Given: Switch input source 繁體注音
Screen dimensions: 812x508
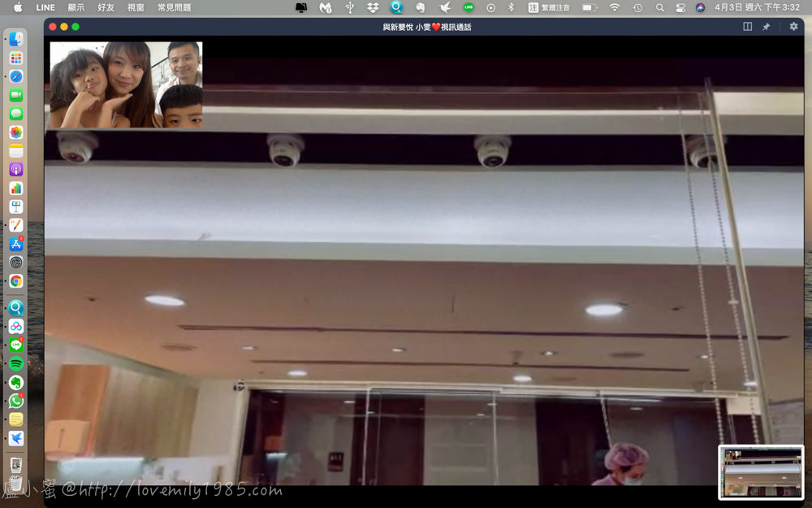Looking at the screenshot, I should (549, 7).
